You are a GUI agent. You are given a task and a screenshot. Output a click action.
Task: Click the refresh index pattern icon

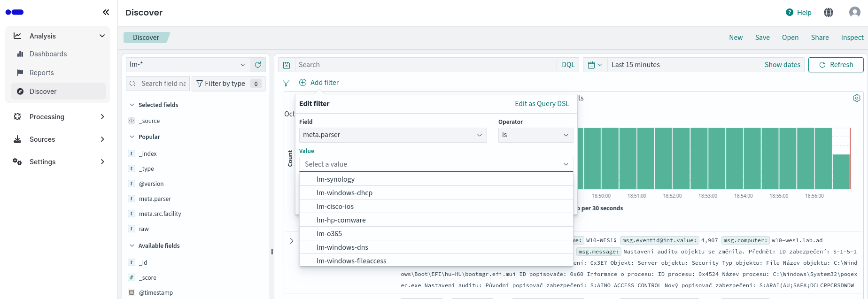pyautogui.click(x=258, y=65)
